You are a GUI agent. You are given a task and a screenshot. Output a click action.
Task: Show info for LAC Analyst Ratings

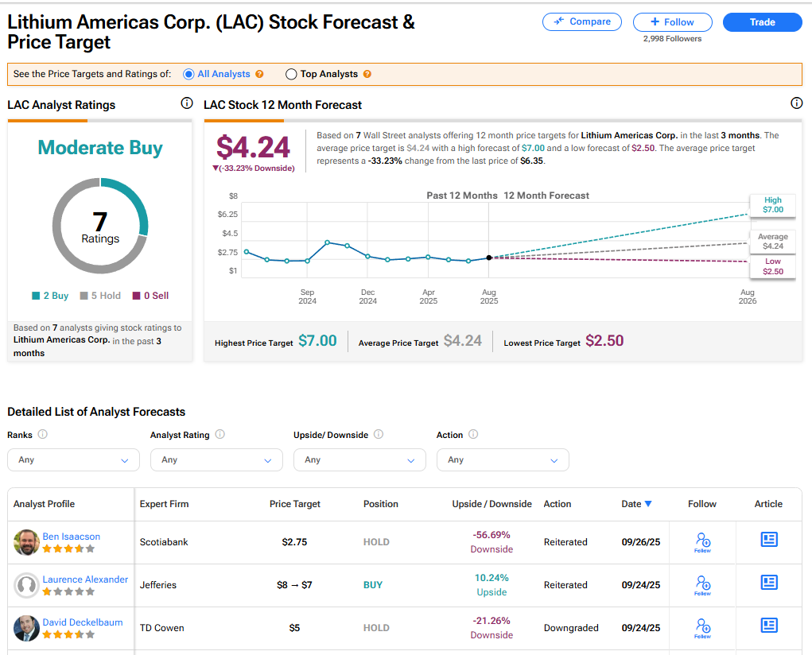(x=186, y=103)
